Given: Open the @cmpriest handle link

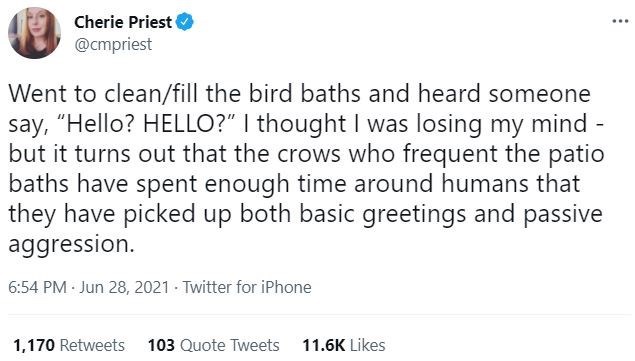Looking at the screenshot, I should tap(113, 44).
